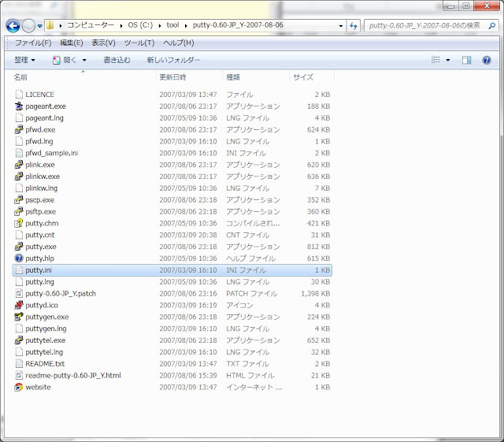Navigate to tool folder breadcrumb

(x=172, y=25)
